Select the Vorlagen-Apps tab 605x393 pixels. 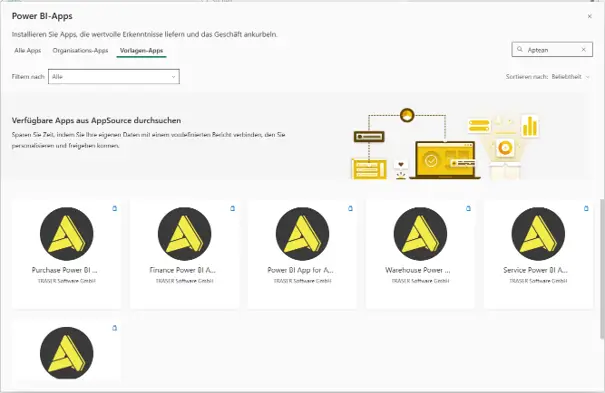point(142,51)
